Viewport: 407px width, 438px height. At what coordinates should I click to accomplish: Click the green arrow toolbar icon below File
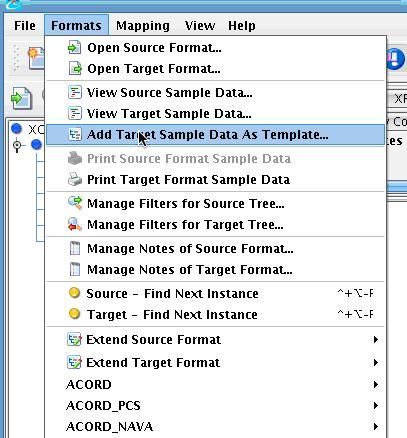coord(21,98)
